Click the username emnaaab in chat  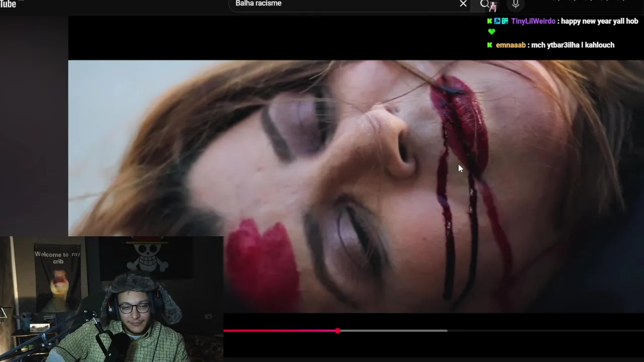click(x=511, y=45)
